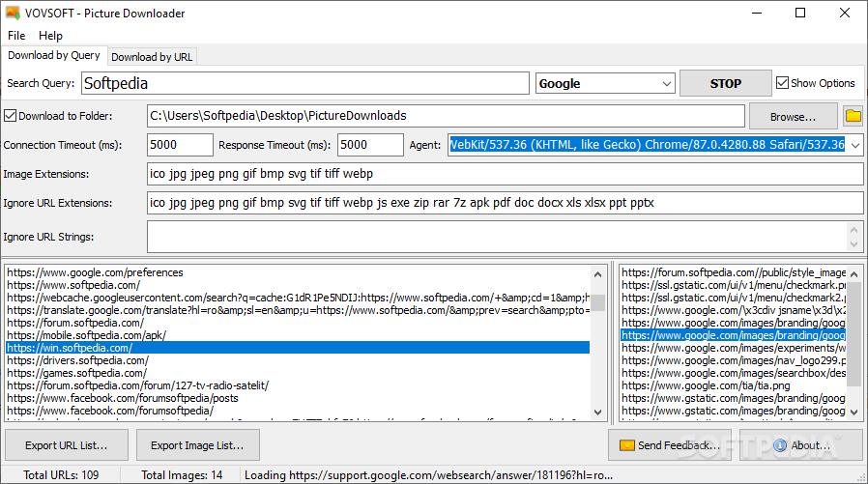The width and height of the screenshot is (868, 484).
Task: Click Total Images: 14 status entry
Action: (x=182, y=475)
